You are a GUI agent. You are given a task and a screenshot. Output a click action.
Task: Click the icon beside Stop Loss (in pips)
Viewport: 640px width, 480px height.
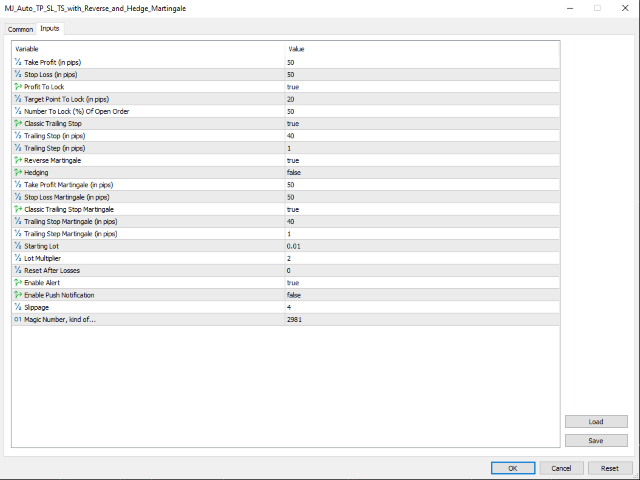[x=18, y=74]
